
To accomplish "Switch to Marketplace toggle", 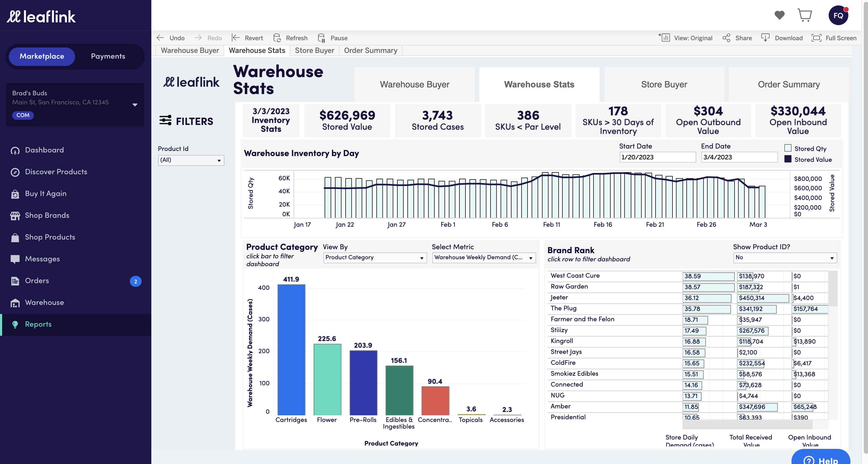I will [x=42, y=56].
